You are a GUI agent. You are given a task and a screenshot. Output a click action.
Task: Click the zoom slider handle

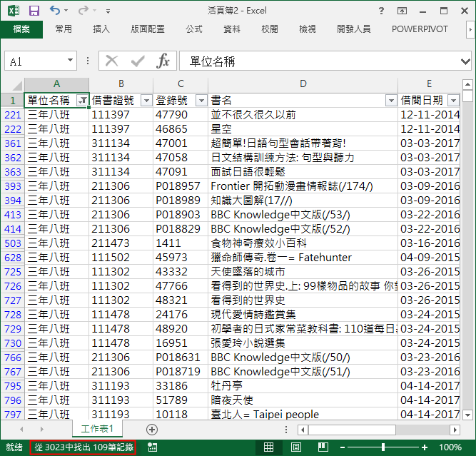click(x=383, y=447)
